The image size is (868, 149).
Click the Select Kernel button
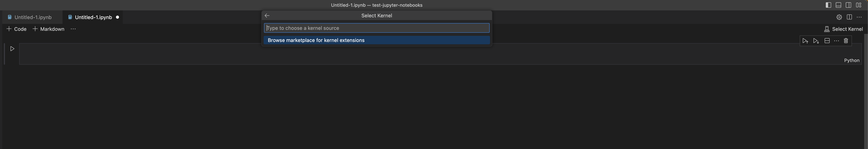843,29
